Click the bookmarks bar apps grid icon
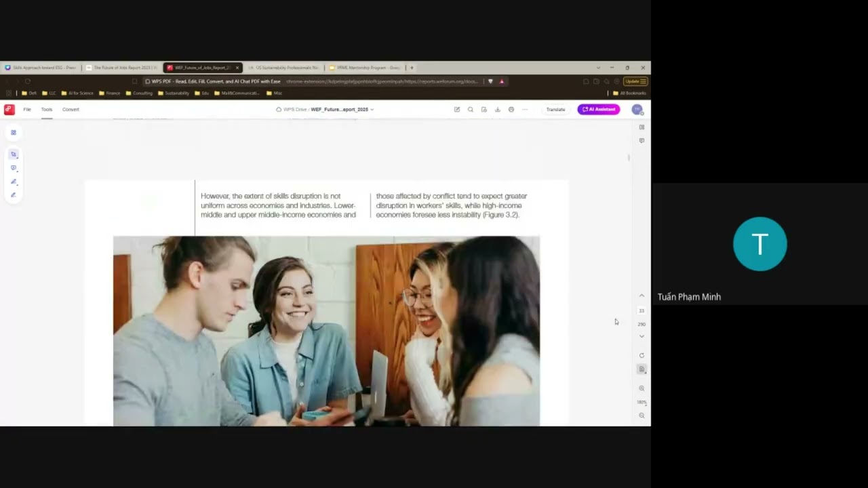This screenshot has width=868, height=488. (9, 93)
